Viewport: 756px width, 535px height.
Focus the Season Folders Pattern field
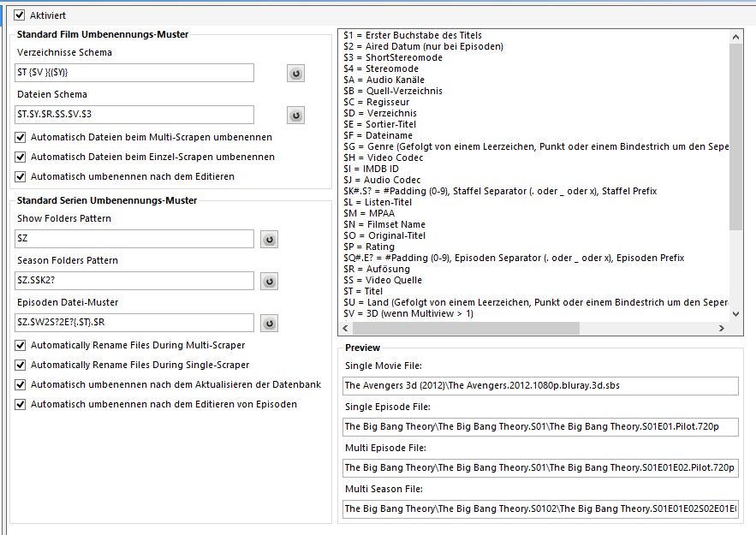click(x=134, y=281)
